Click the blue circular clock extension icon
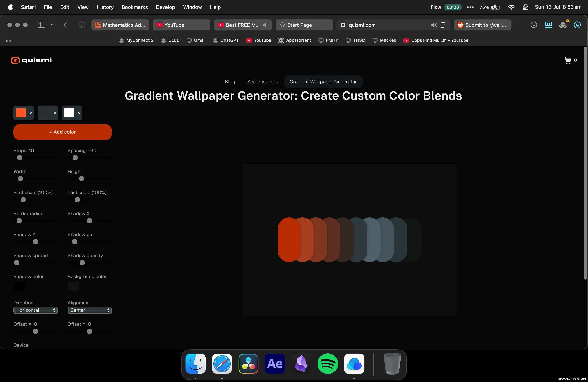588x382 pixels. click(577, 25)
